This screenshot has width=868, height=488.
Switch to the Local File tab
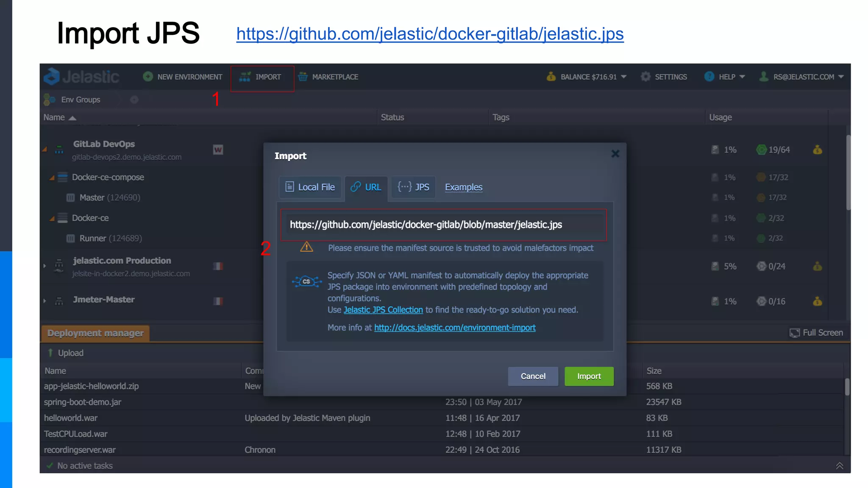pyautogui.click(x=310, y=187)
